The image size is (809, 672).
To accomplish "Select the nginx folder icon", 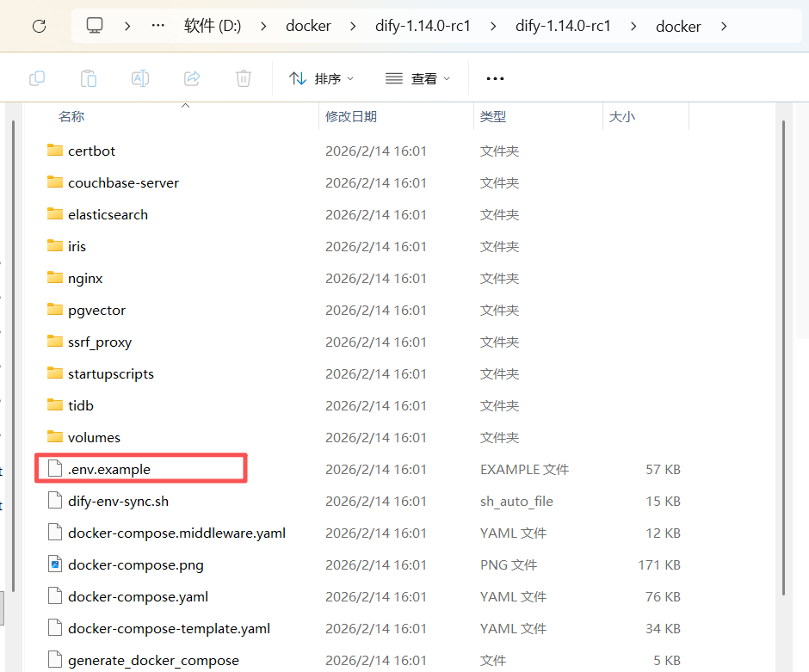I will [55, 277].
